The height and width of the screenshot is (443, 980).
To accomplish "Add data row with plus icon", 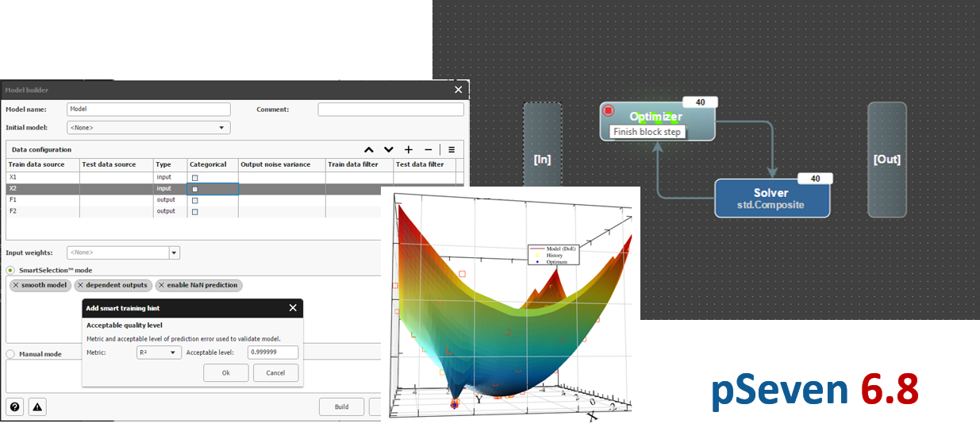I will point(409,149).
